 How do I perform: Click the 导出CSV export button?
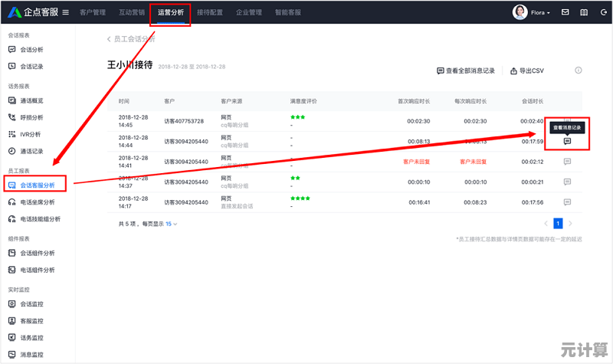[527, 71]
